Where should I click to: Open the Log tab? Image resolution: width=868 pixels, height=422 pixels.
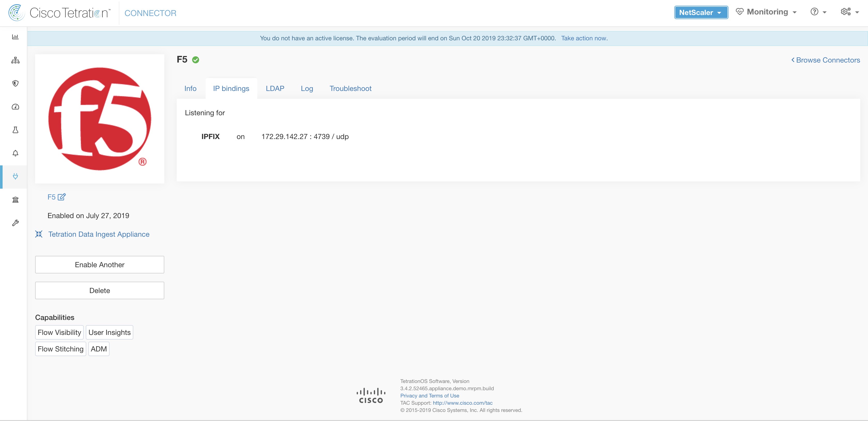pos(307,88)
